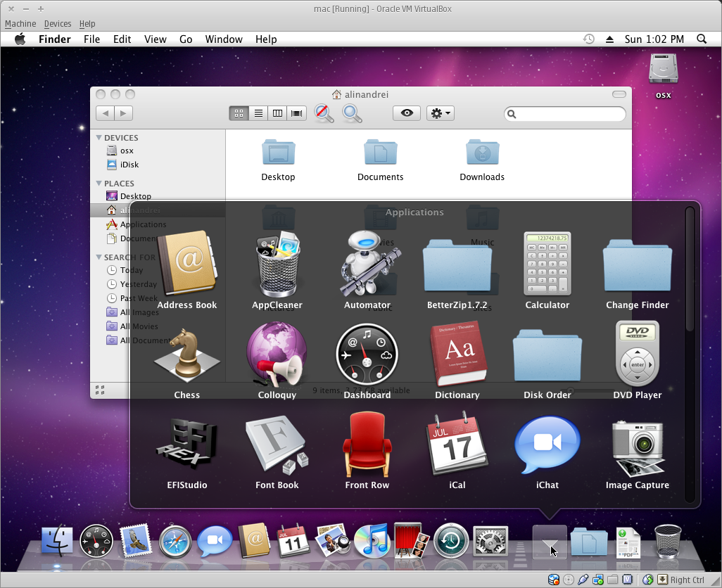Viewport: 722px width, 588px height.
Task: Click the Safari icon in the Dock
Action: tap(175, 542)
